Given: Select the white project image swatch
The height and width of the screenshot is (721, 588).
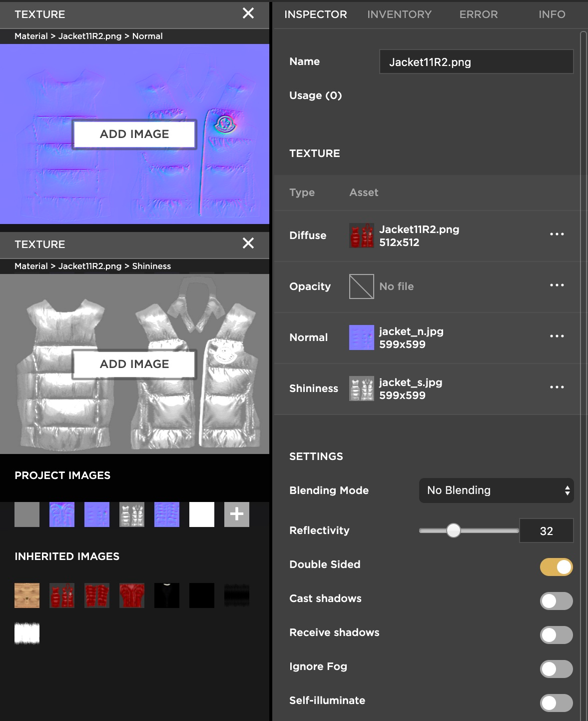Looking at the screenshot, I should (x=202, y=514).
